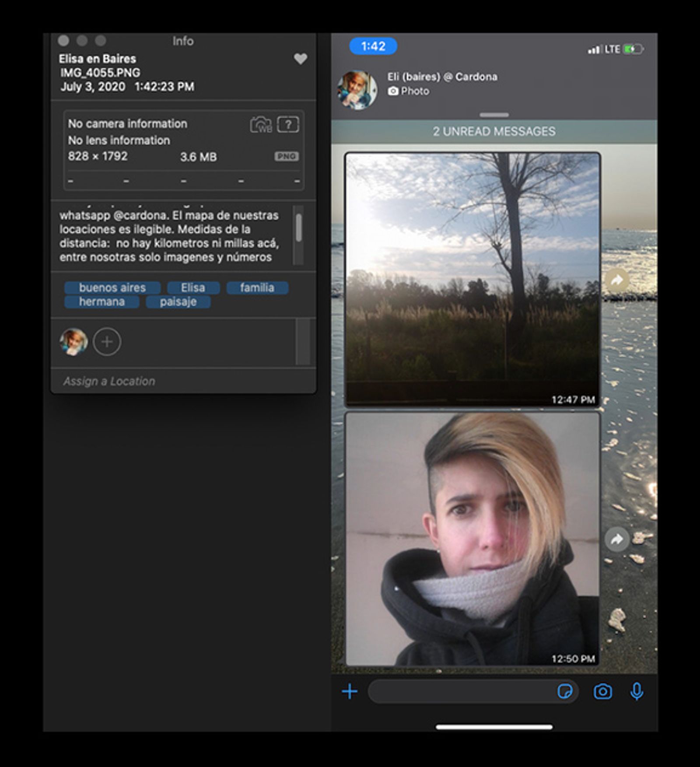
Task: Click the description text scrollbar
Action: (x=299, y=228)
